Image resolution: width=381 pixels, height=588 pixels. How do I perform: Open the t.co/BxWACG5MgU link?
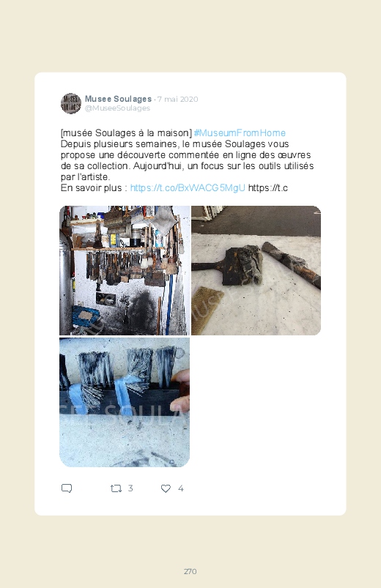[x=188, y=188]
